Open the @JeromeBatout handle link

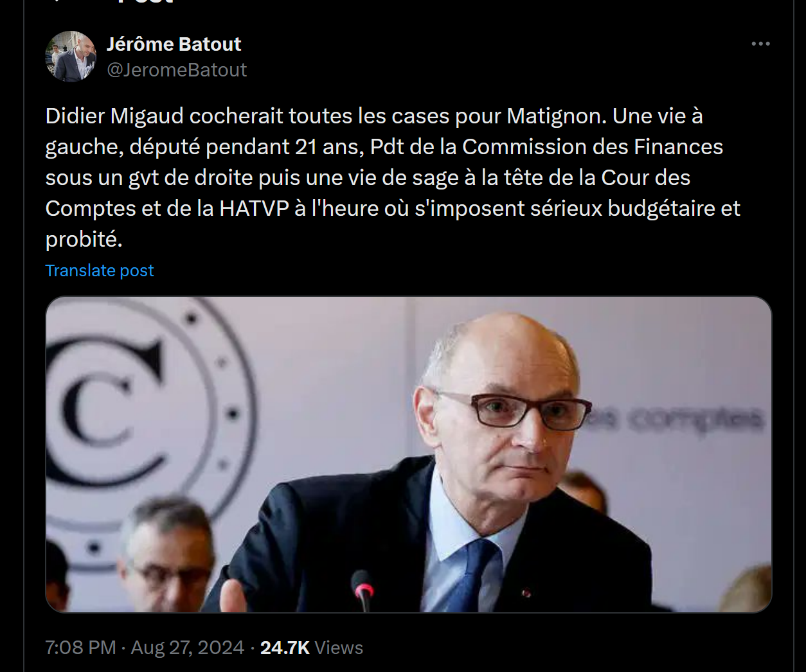[x=177, y=69]
